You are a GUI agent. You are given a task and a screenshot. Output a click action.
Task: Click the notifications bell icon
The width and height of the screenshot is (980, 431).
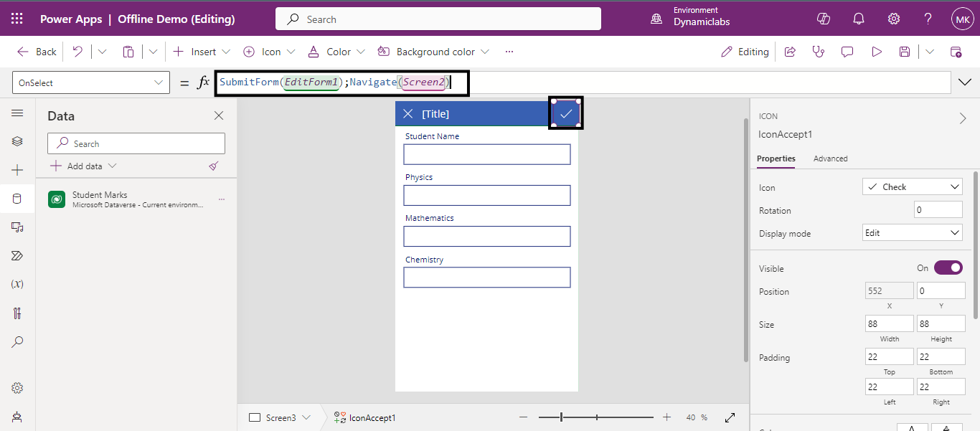click(x=859, y=19)
